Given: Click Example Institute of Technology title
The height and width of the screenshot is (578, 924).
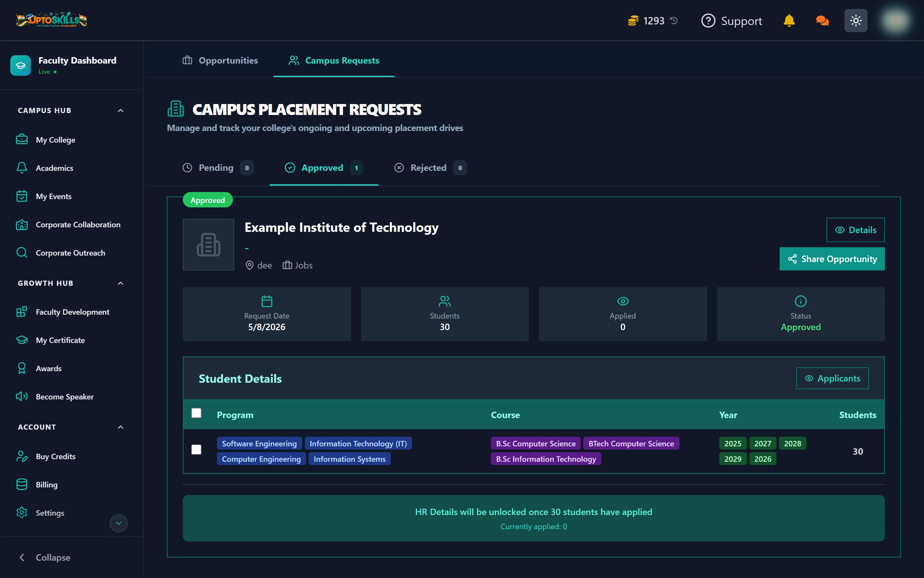Looking at the screenshot, I should point(341,227).
